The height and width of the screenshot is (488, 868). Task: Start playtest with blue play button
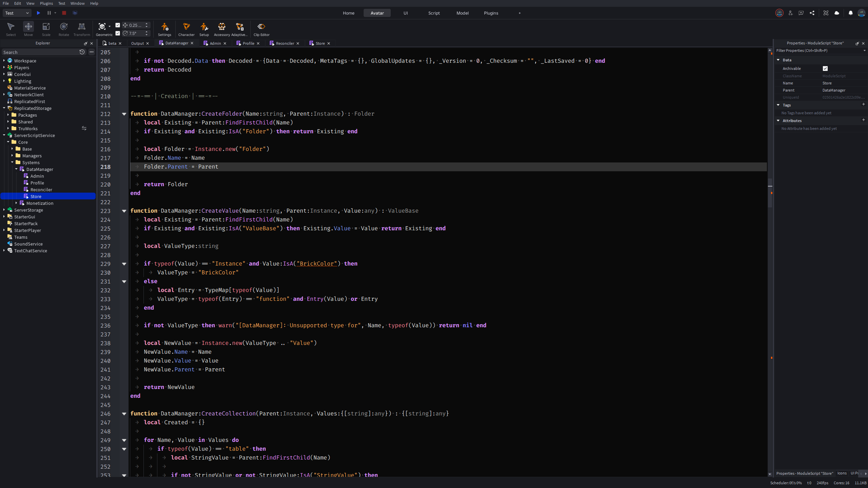pyautogui.click(x=38, y=13)
